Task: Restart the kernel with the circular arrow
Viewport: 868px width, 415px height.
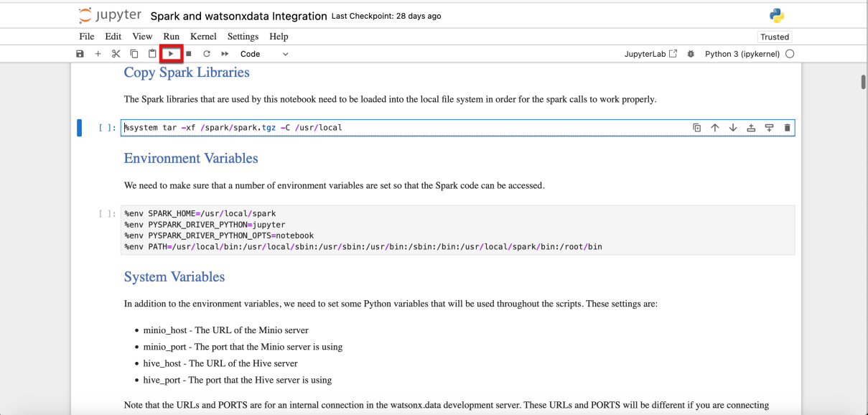Action: [207, 54]
